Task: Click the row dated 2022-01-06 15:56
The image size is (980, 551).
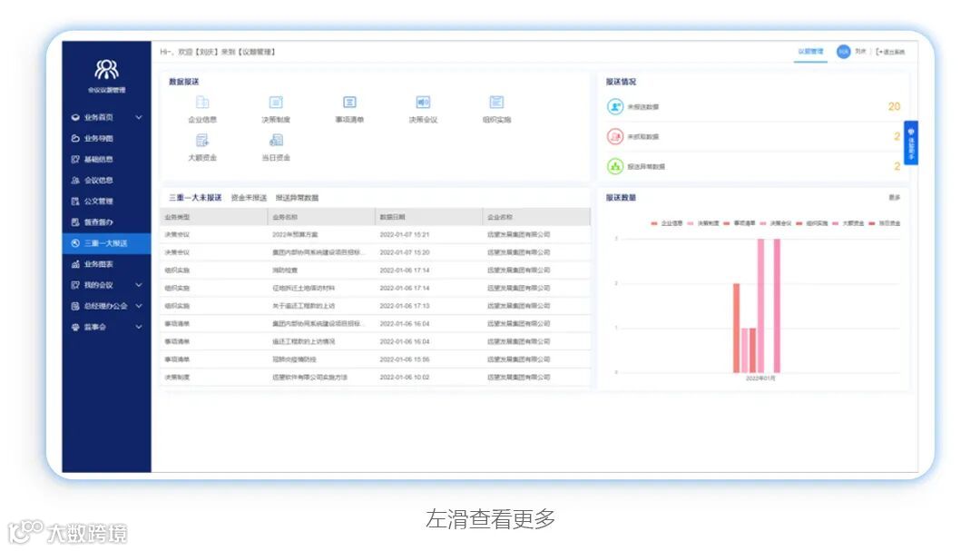Action: pyautogui.click(x=375, y=359)
